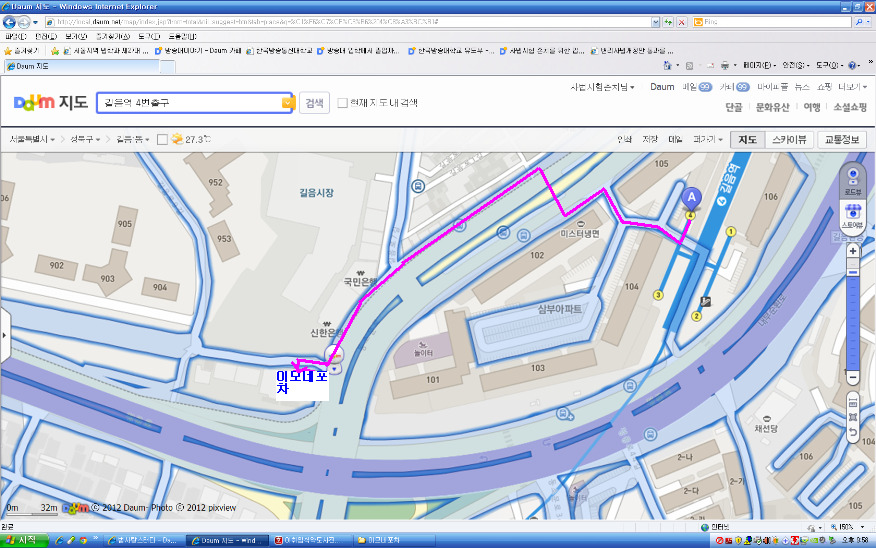Click the browser refresh button
Image resolution: width=876 pixels, height=548 pixels.
pos(668,22)
